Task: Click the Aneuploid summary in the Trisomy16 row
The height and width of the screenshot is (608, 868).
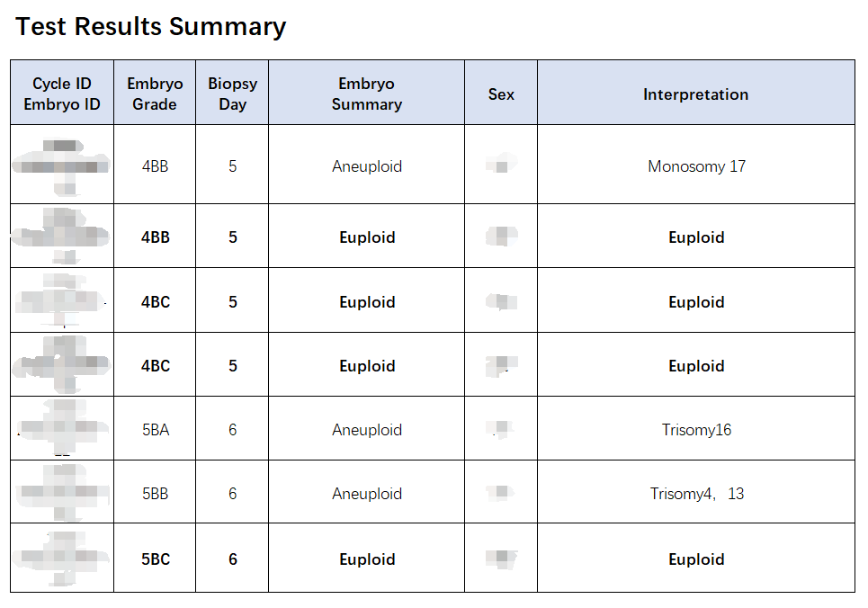Action: click(366, 430)
